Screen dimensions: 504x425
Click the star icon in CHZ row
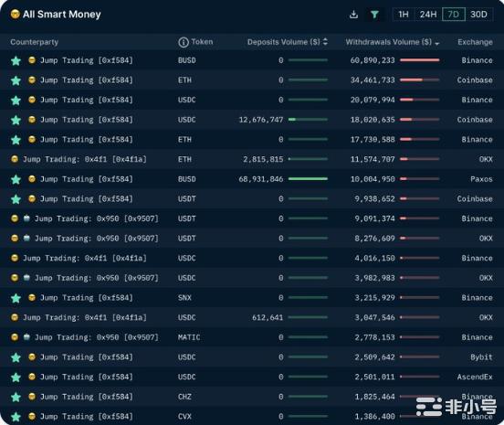click(x=16, y=398)
